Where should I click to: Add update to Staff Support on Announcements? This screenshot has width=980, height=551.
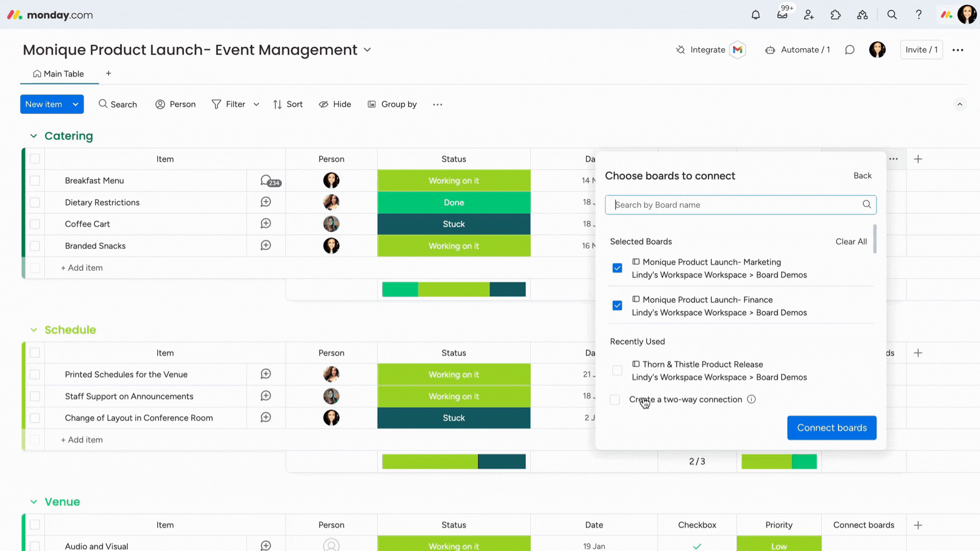pyautogui.click(x=266, y=396)
